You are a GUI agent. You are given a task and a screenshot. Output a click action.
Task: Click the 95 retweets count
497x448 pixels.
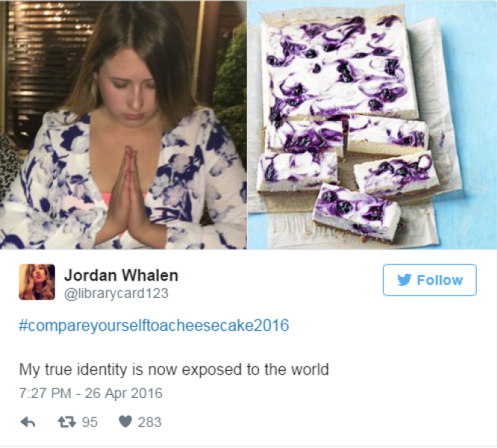coord(90,422)
